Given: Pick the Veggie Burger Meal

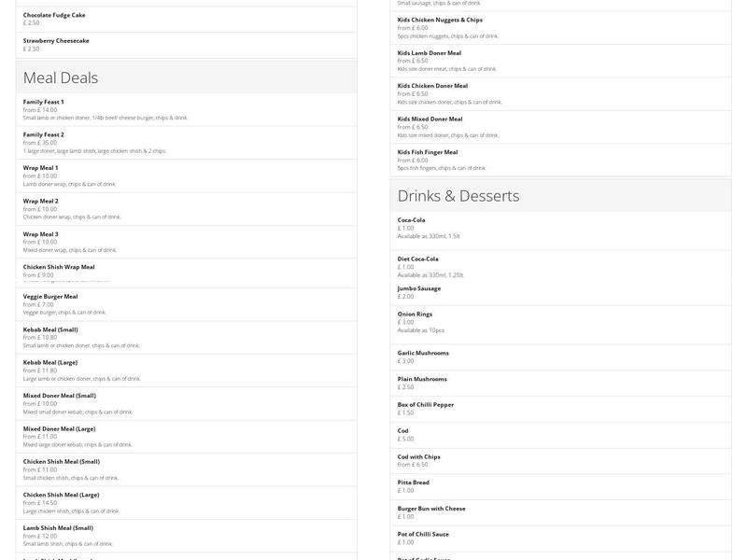Looking at the screenshot, I should [50, 297].
